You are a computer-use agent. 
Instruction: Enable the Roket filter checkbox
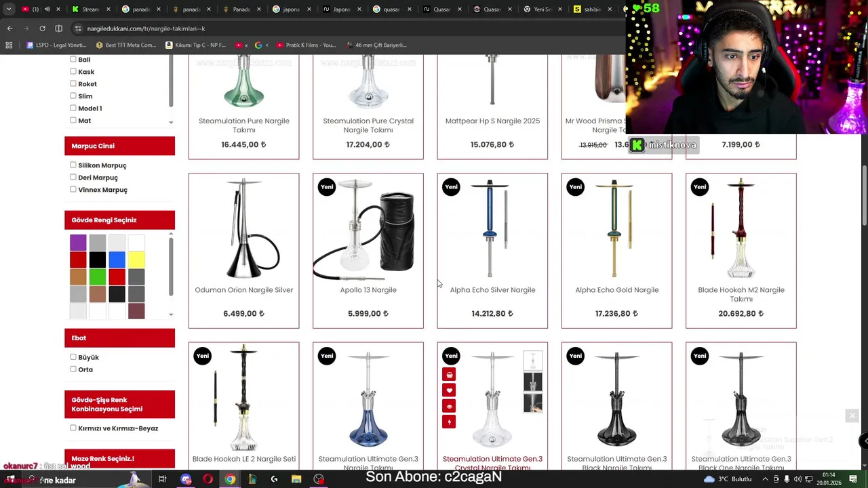pyautogui.click(x=73, y=83)
